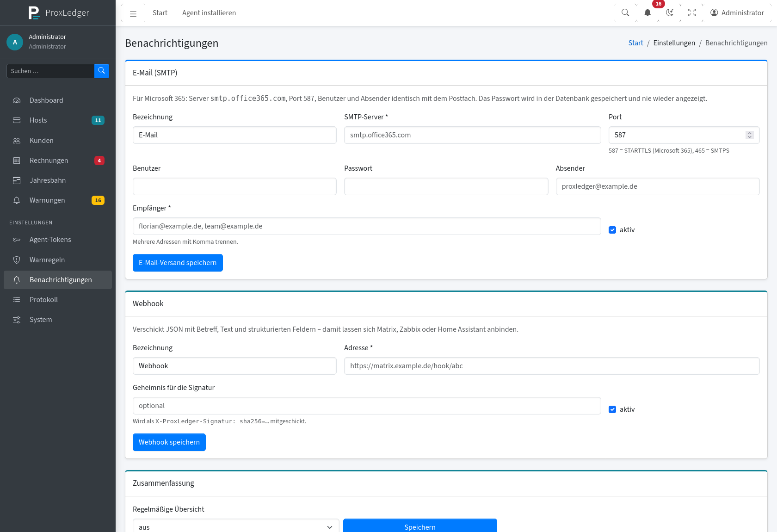Viewport: 777px width, 532px height.
Task: Click the blue sidebar search button
Action: [102, 71]
